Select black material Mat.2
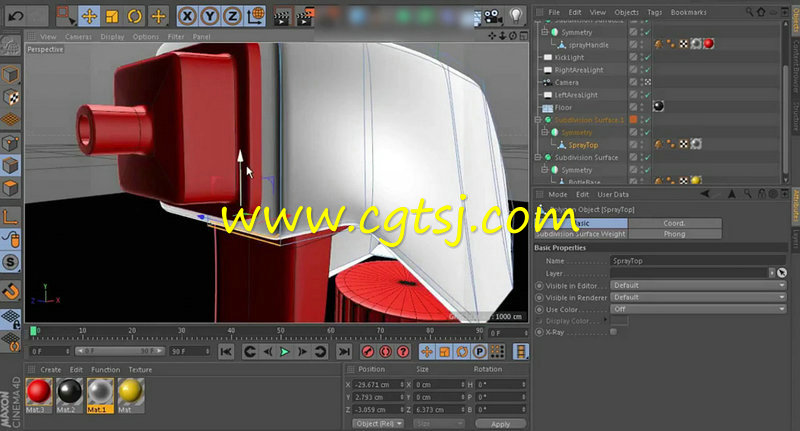The width and height of the screenshot is (800, 431). coord(69,395)
